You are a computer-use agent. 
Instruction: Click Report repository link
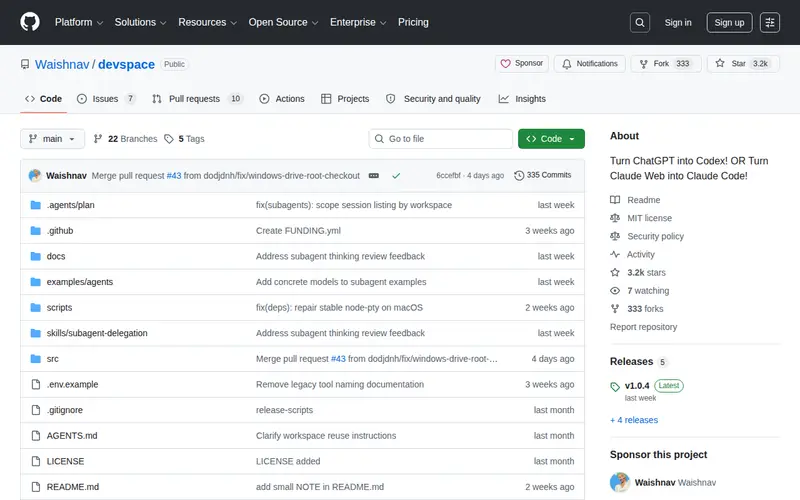(643, 327)
